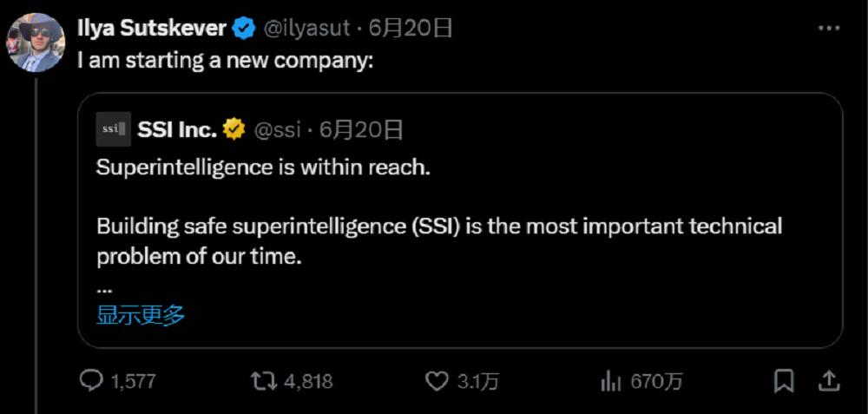Open Ilya Sutskever's profile avatar
Screen dimensions: 868x414
35,42
